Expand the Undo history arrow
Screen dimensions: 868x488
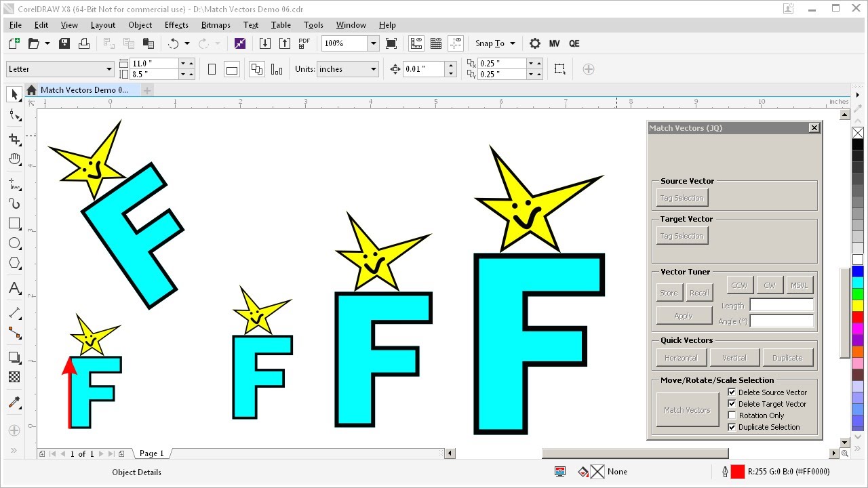coord(186,43)
